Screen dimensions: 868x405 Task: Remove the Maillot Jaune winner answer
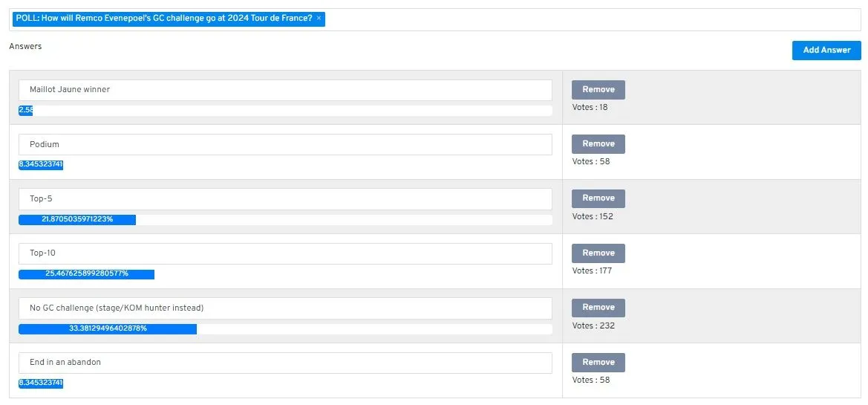[598, 90]
